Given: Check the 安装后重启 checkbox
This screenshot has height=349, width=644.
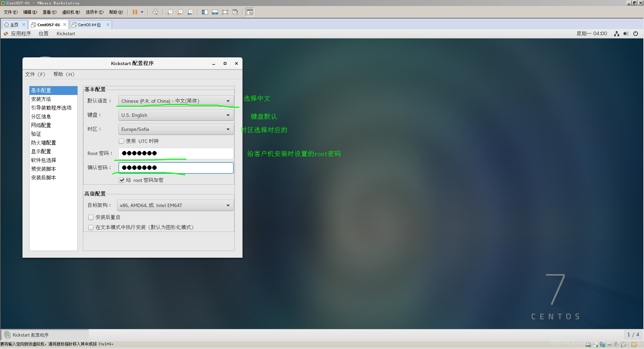Looking at the screenshot, I should (91, 217).
